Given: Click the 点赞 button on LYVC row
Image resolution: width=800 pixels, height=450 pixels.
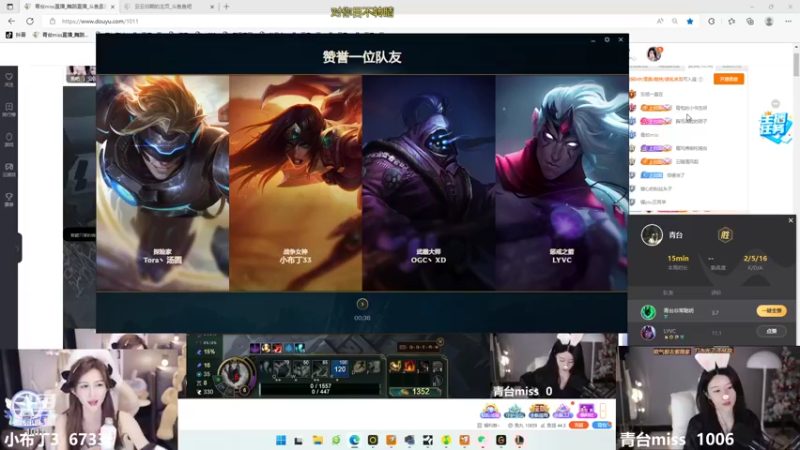Looking at the screenshot, I should [771, 331].
